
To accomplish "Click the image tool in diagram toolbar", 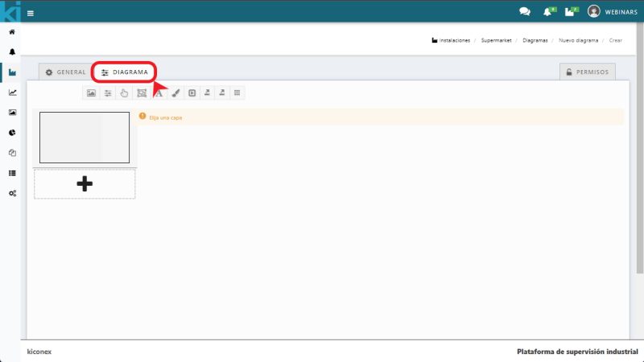I will [91, 93].
